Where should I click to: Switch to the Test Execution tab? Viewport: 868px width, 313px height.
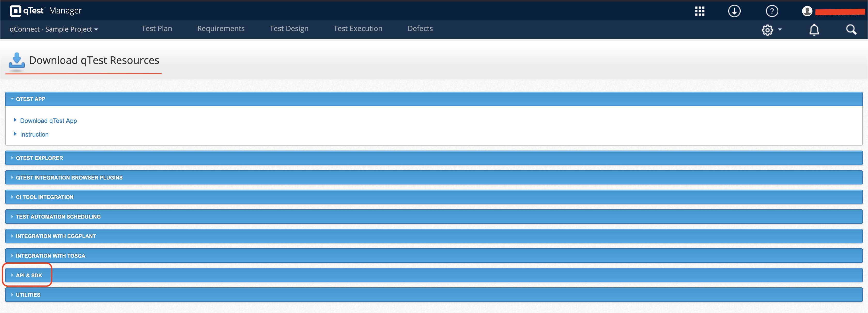point(358,29)
